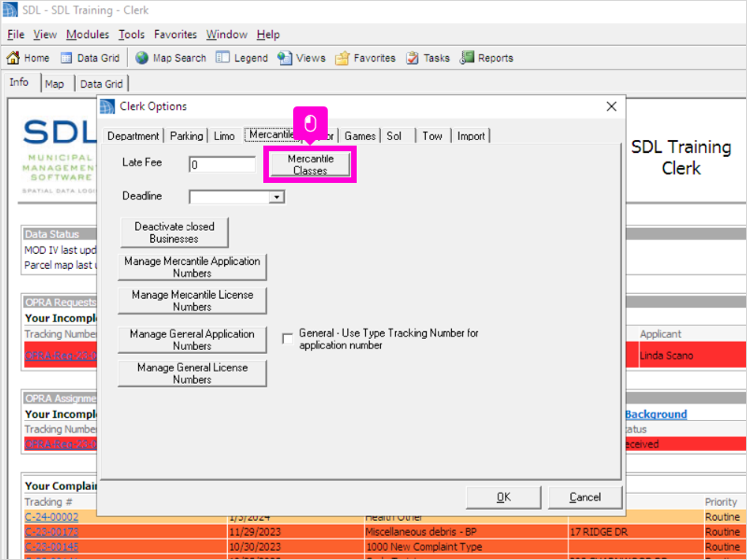Select the Mercantile tab

272,134
